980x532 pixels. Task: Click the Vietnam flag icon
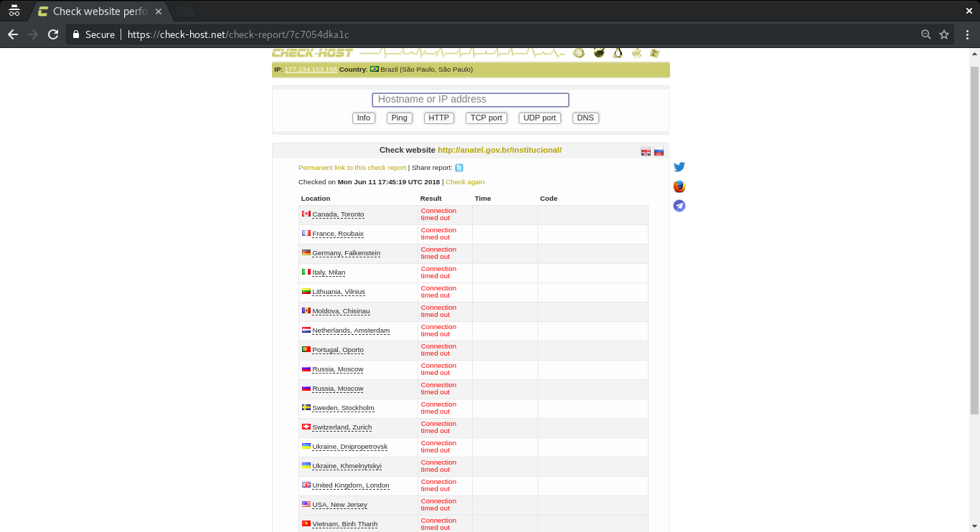[x=306, y=523]
